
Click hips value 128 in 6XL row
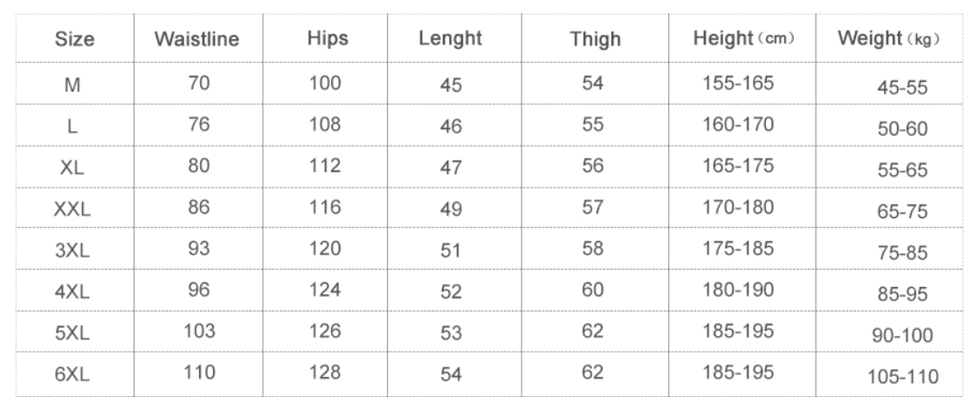pyautogui.click(x=325, y=374)
